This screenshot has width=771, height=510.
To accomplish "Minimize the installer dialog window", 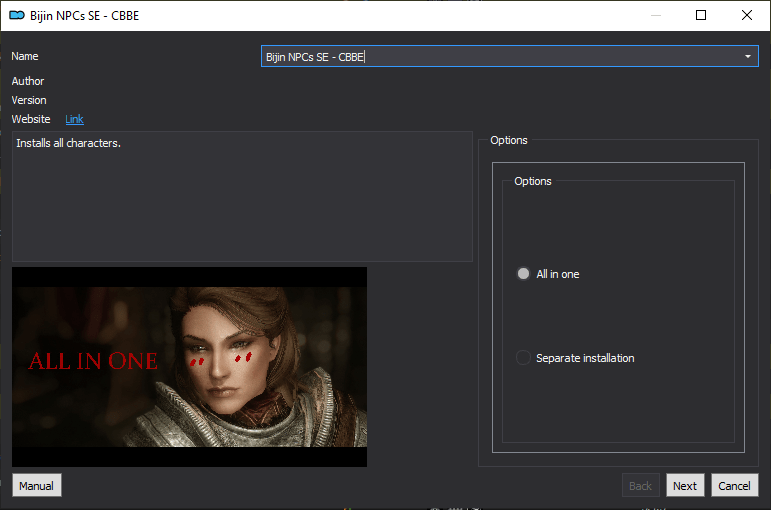I will coord(656,15).
